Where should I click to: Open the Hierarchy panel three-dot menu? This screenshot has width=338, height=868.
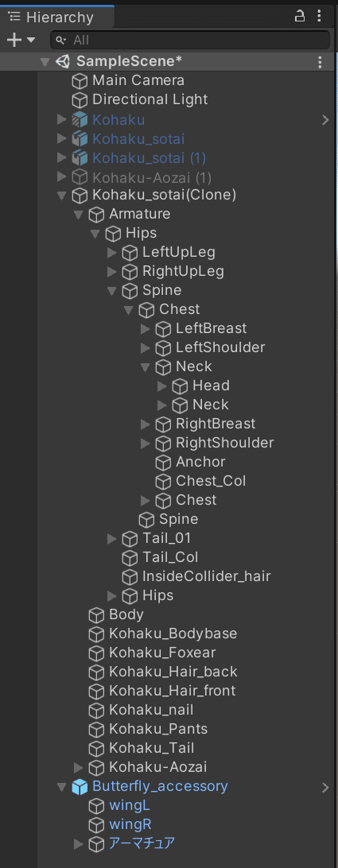319,16
